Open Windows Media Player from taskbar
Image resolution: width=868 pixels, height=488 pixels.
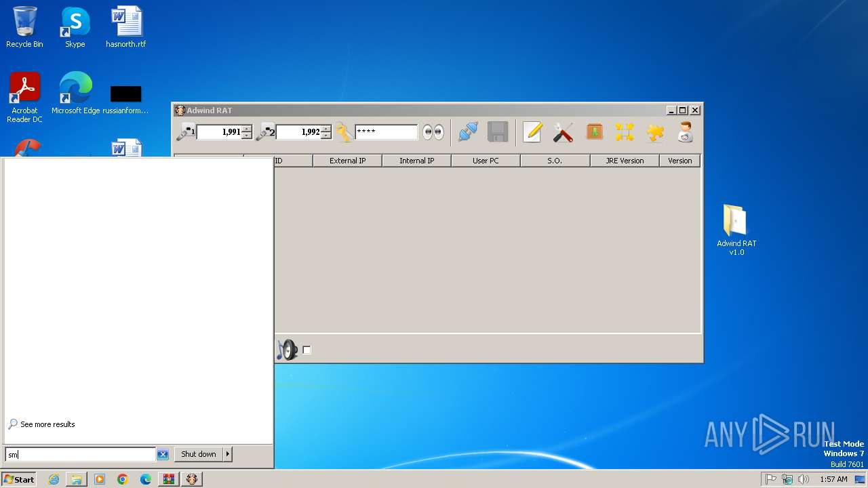[x=100, y=479]
